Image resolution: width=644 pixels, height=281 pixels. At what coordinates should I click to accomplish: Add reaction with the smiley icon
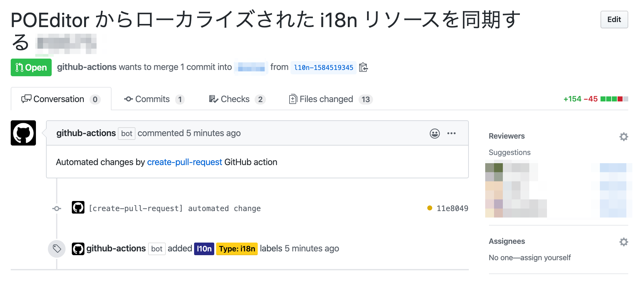[x=434, y=134]
